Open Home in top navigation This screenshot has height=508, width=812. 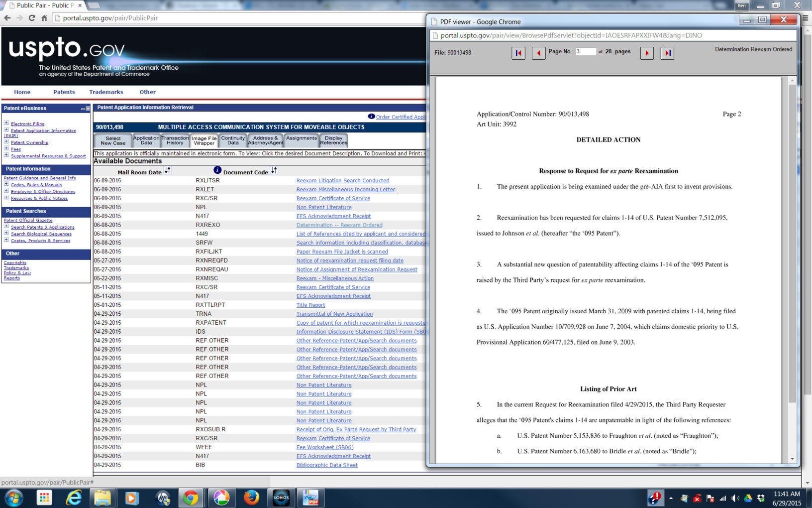pos(22,92)
